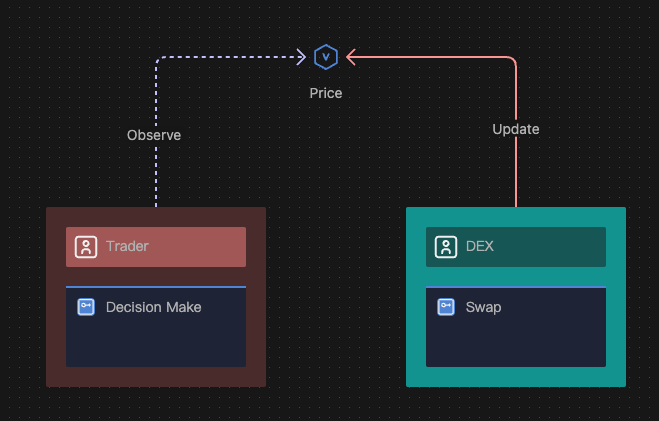Select the "Price" text label
Viewport: 659px width, 421px height.
click(325, 93)
